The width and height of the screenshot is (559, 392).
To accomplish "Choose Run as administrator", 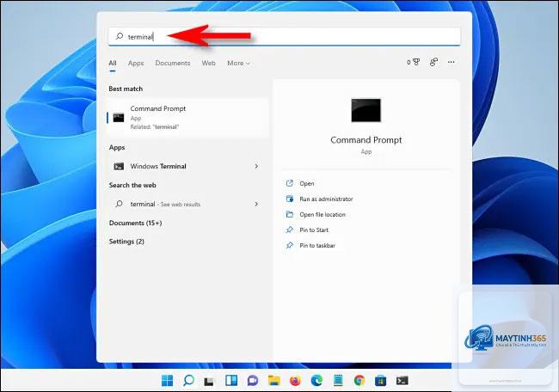I will (x=326, y=199).
